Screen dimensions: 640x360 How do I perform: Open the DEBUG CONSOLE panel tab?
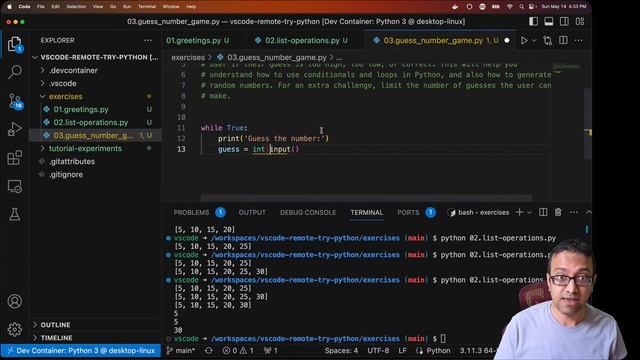[308, 213]
